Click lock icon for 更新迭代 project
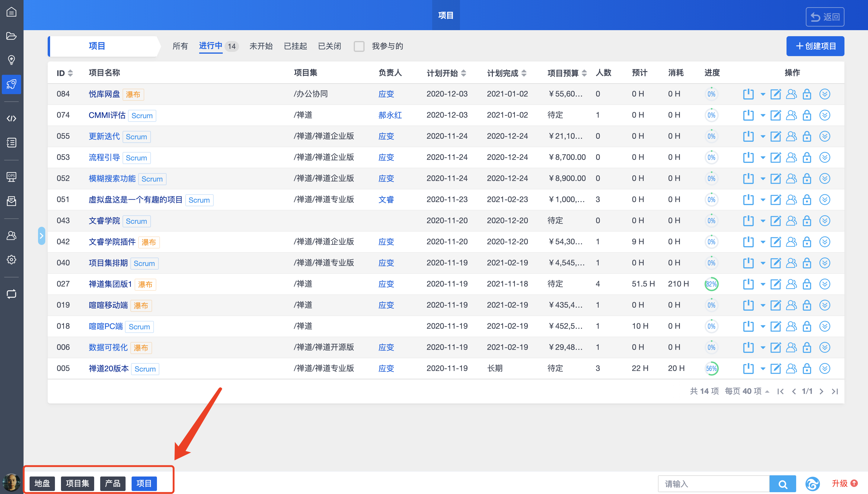This screenshot has height=494, width=868. (807, 136)
